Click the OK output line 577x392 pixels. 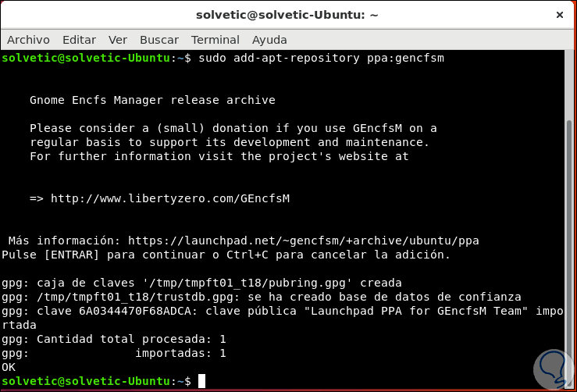click(9, 367)
